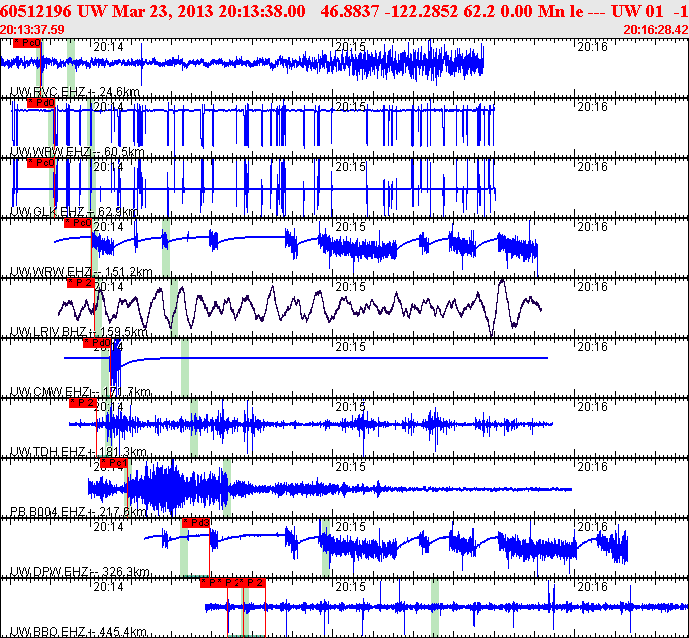689x638 pixels.
Task: Click the UW.RVC.EHZ 24.6km station label
Action: click(75, 92)
